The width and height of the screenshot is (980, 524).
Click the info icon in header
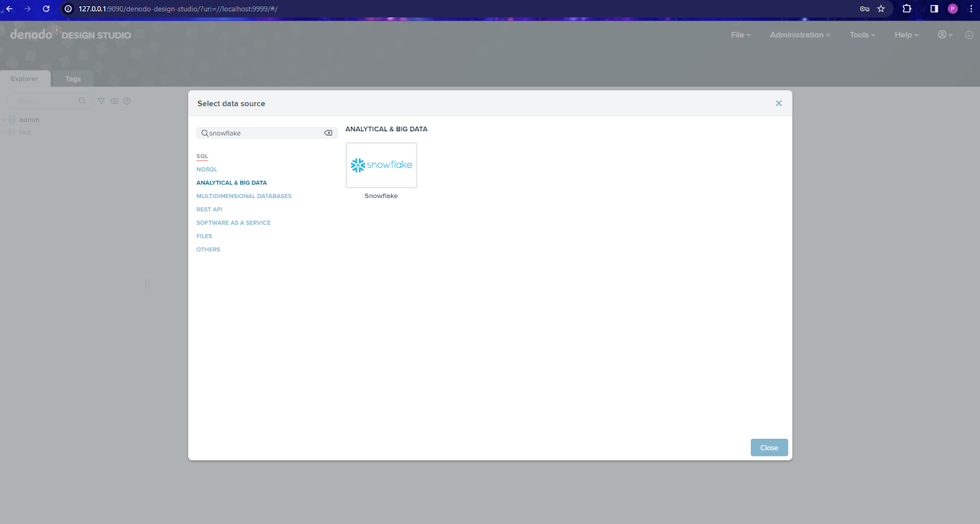click(x=969, y=35)
